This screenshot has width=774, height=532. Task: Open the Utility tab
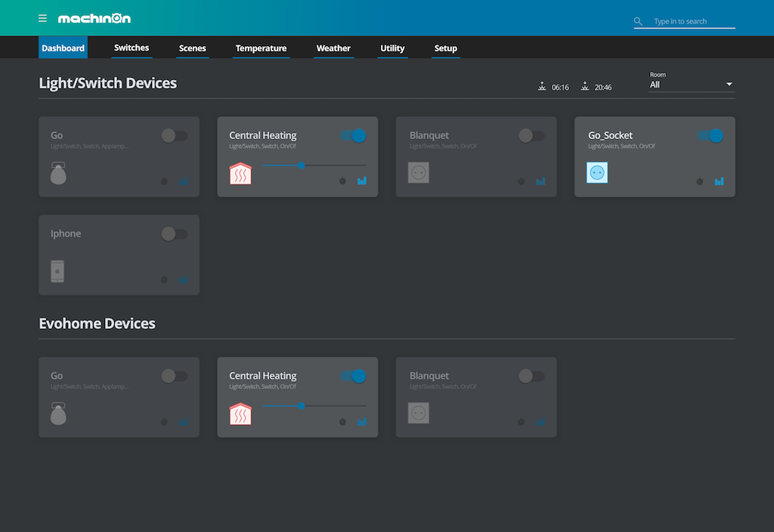point(392,48)
